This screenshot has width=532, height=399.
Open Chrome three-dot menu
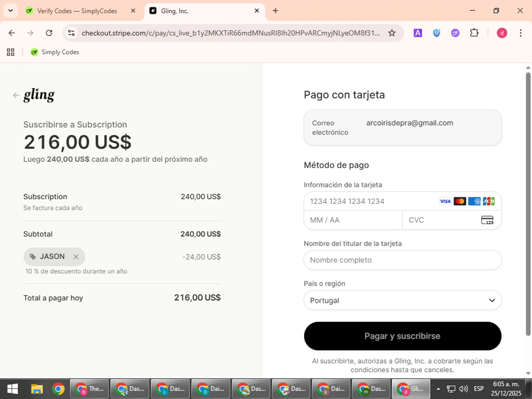pos(521,33)
